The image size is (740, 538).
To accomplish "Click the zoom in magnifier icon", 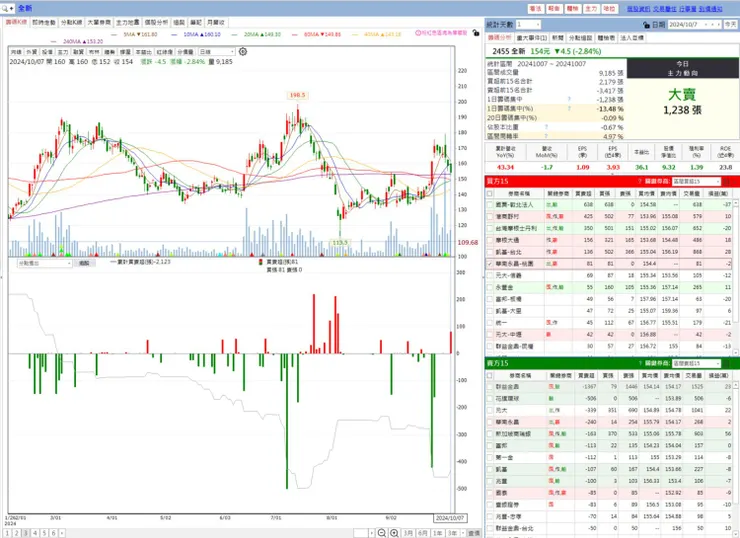I will 394,533.
